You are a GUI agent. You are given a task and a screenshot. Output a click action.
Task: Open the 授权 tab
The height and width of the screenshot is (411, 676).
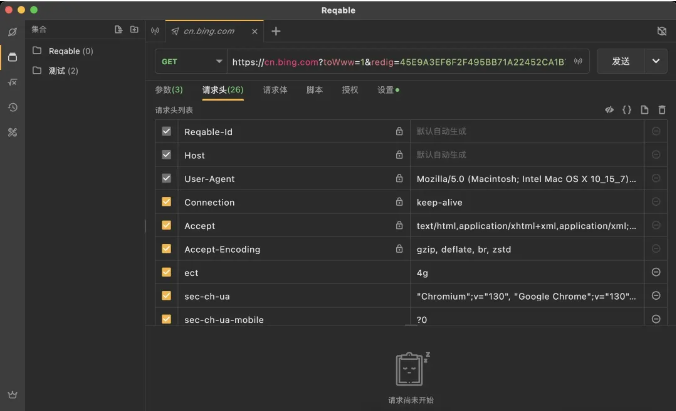pos(350,90)
